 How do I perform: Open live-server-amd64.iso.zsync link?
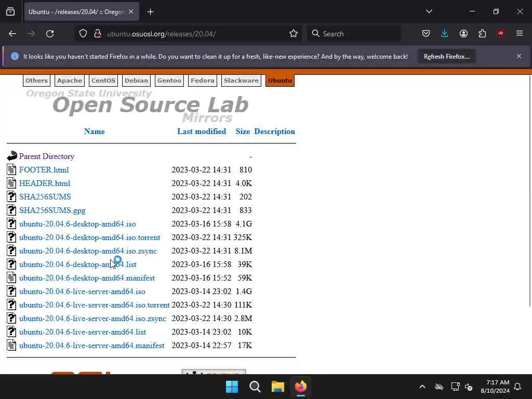pyautogui.click(x=92, y=318)
